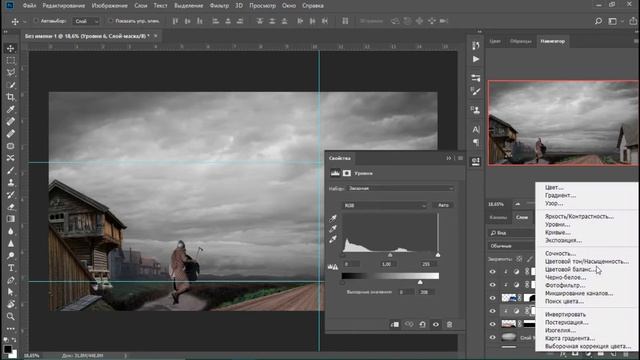Select the Eyedropper tool in left toolbar
Screen dimensions: 640x360
point(11,109)
